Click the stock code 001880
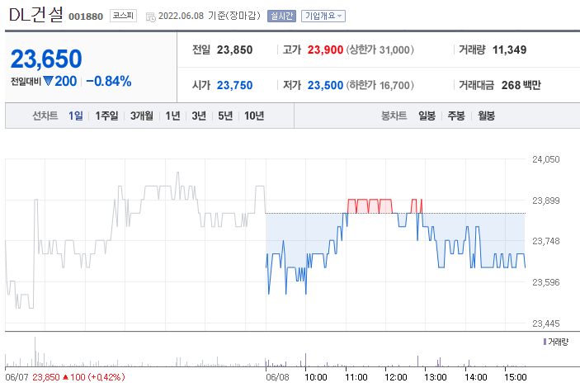Image resolution: width=580 pixels, height=392 pixels. (86, 17)
